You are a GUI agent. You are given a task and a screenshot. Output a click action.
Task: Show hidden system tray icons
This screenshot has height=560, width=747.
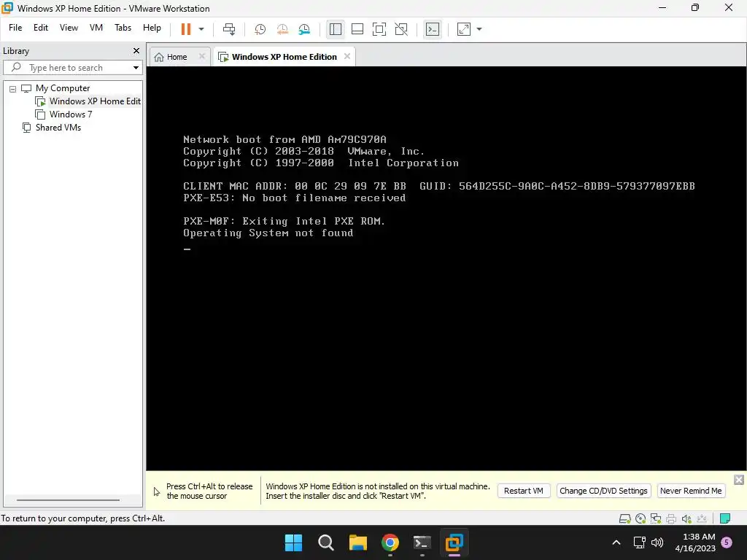point(616,542)
